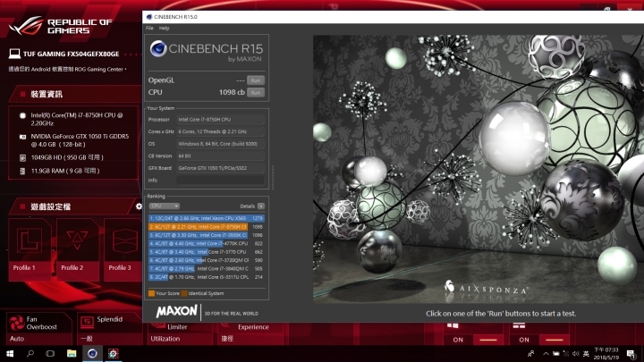The width and height of the screenshot is (644, 362).
Task: Open Task View on the taskbar
Action: point(50,353)
